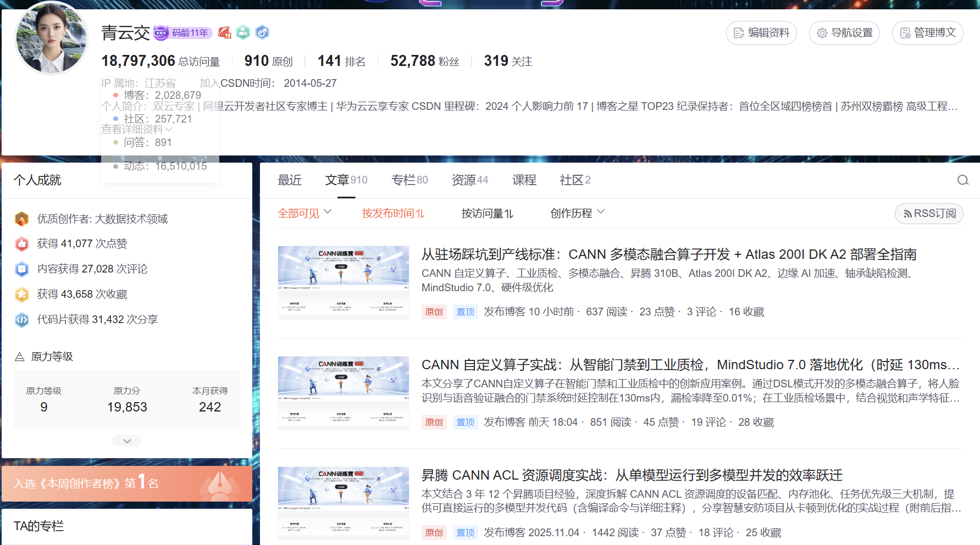Click 问答: 891 tooltip entry
Image resolution: width=980 pixels, height=545 pixels.
click(142, 142)
